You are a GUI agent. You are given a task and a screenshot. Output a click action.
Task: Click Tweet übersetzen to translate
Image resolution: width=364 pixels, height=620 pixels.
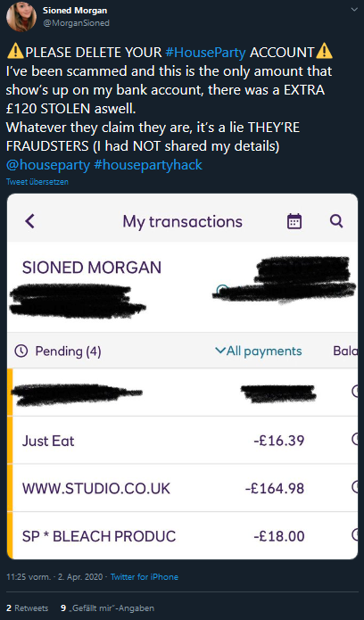pos(37,182)
